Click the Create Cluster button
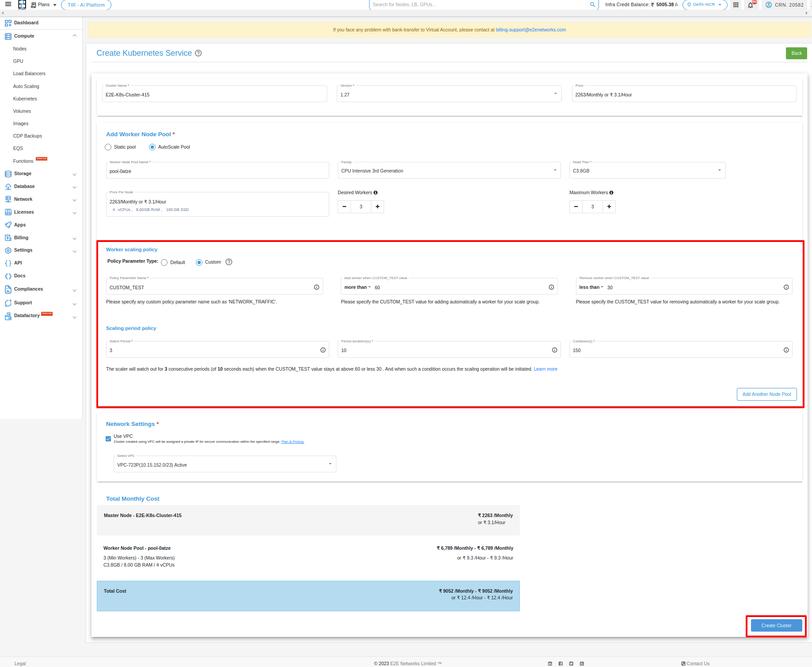The width and height of the screenshot is (812, 667). click(x=777, y=625)
